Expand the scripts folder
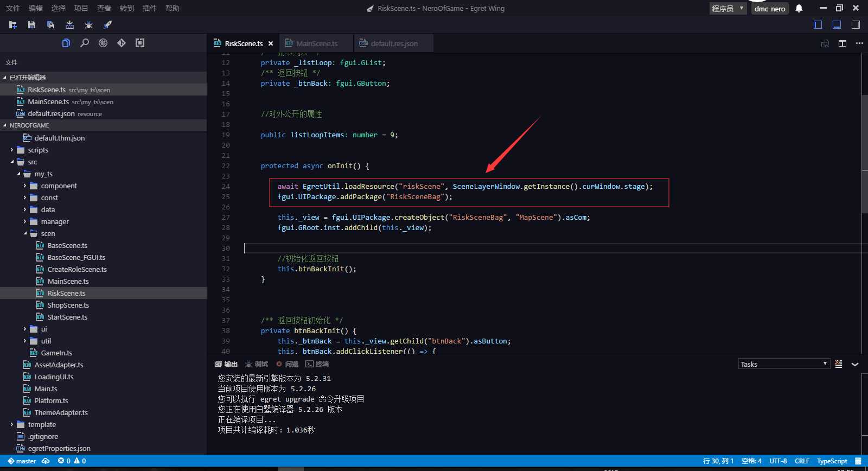 coord(12,150)
